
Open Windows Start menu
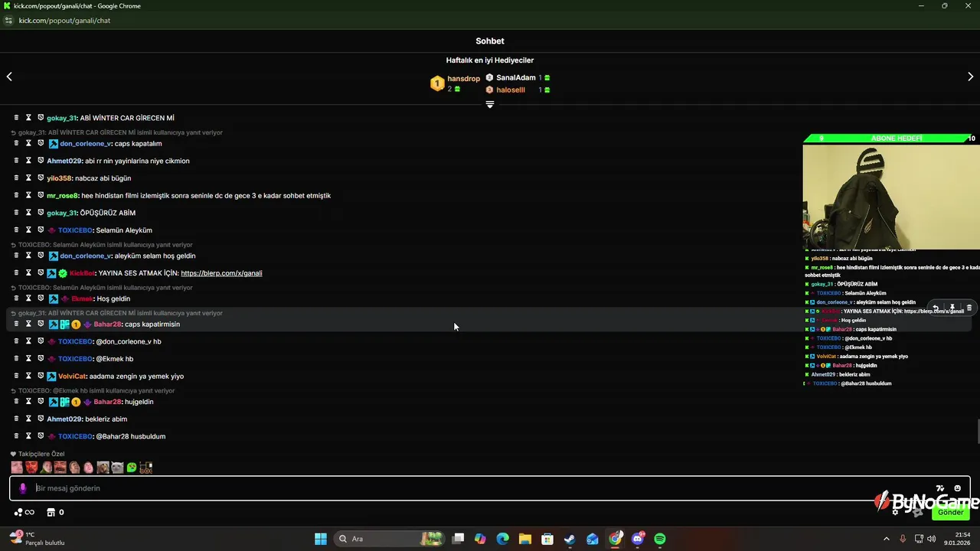click(x=321, y=539)
